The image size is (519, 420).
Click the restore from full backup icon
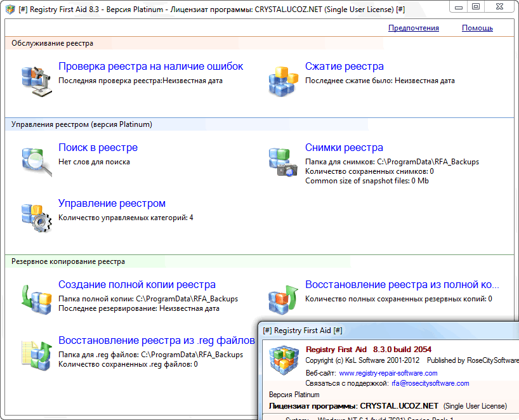pyautogui.click(x=284, y=299)
